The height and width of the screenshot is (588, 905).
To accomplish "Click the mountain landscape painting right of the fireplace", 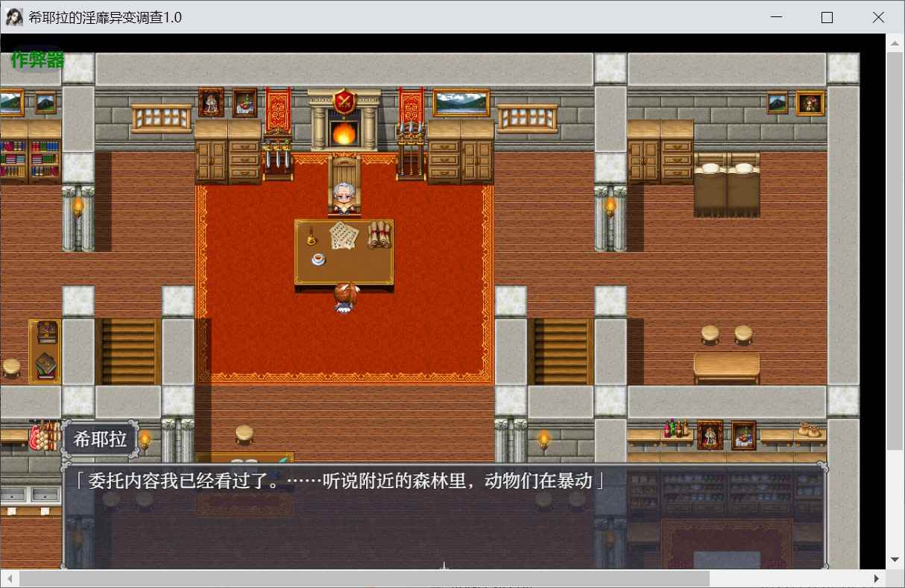I will (461, 103).
